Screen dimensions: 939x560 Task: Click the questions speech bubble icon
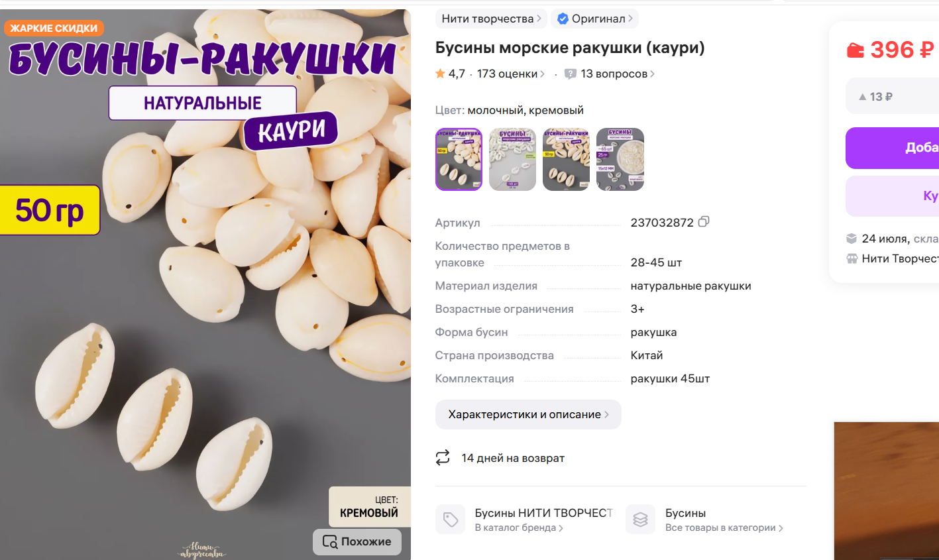pyautogui.click(x=570, y=74)
